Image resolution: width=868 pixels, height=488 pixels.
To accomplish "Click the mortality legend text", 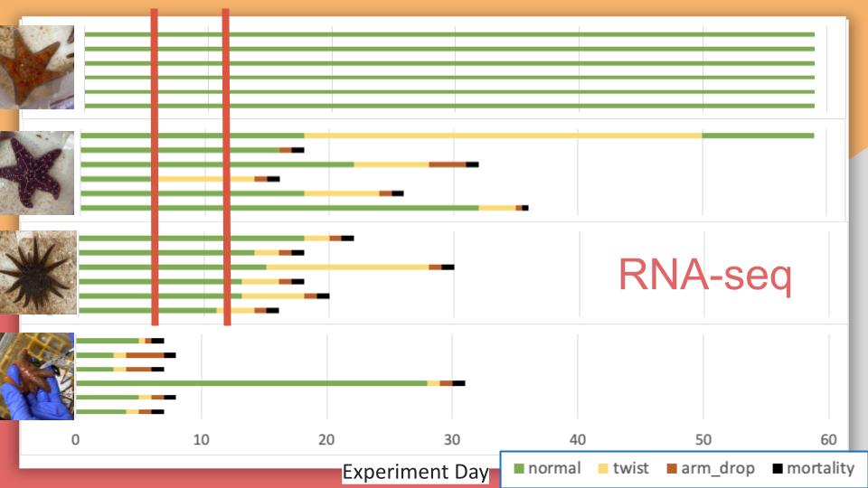I will tap(820, 469).
